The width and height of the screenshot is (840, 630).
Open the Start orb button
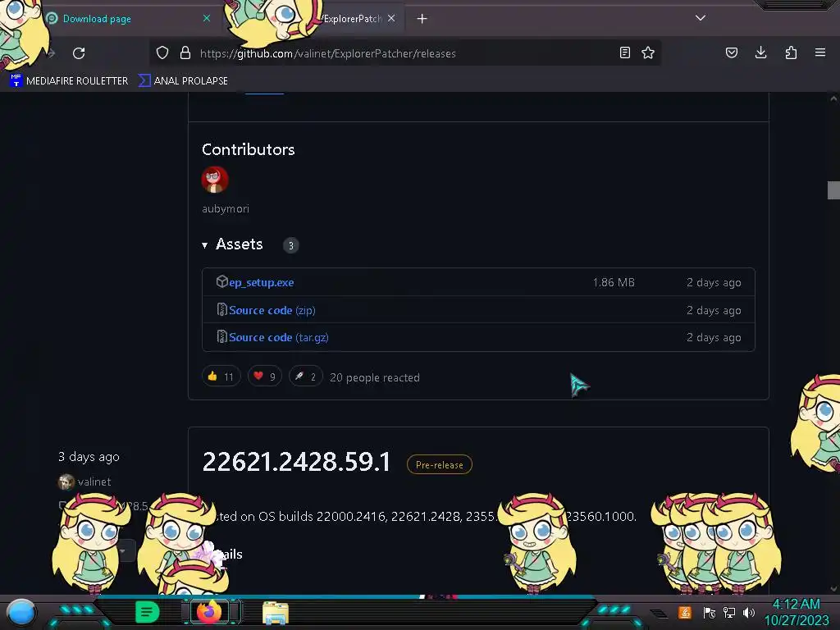21,614
